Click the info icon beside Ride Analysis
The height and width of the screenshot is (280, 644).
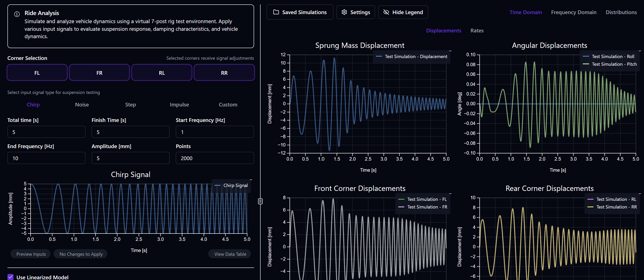pos(17,14)
